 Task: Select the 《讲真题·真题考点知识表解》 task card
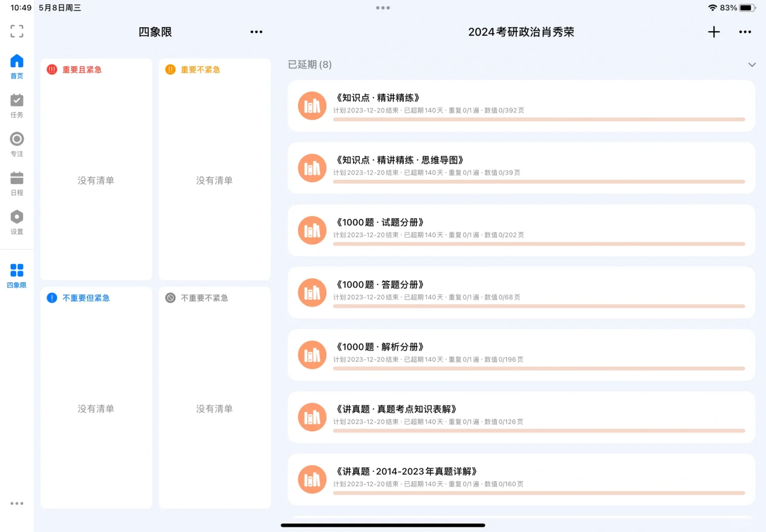pyautogui.click(x=521, y=417)
